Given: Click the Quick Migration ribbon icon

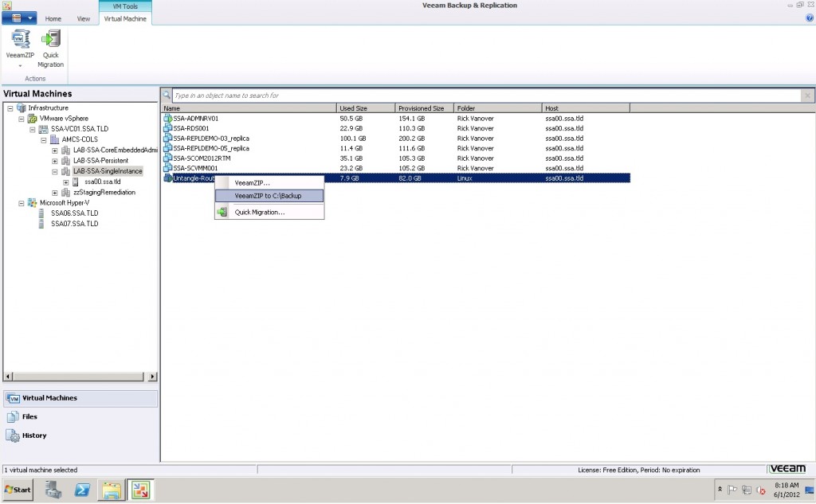Looking at the screenshot, I should click(51, 39).
